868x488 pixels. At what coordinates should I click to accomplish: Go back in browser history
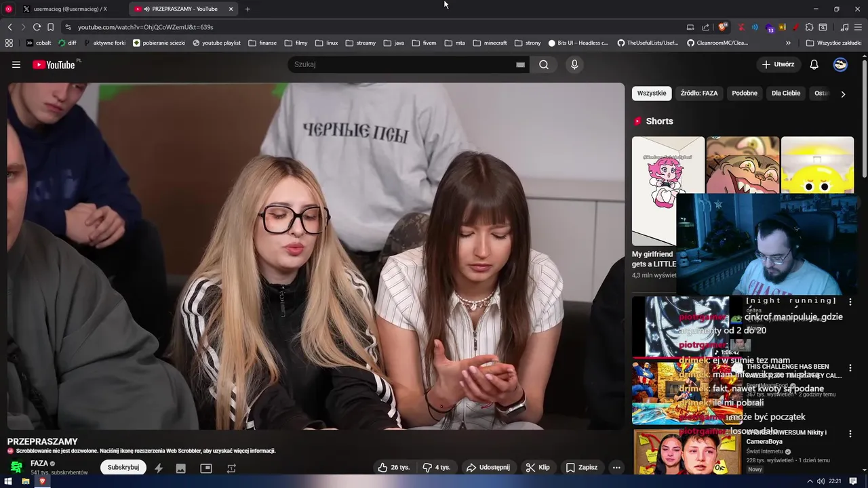(9, 27)
